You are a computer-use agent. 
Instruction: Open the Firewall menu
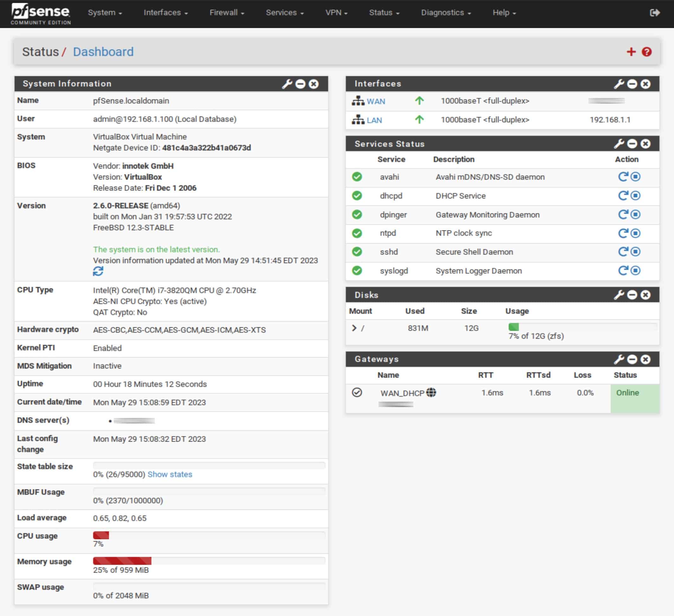point(227,13)
